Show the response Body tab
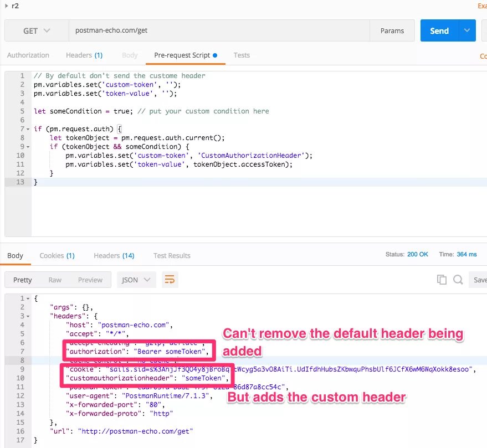This screenshot has width=487, height=448. coord(15,255)
